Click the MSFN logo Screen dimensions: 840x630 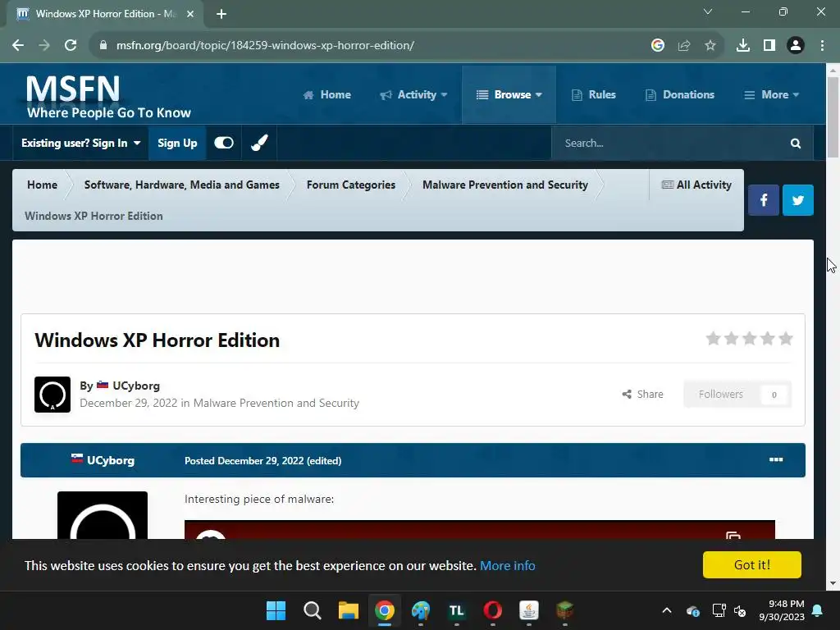(108, 96)
